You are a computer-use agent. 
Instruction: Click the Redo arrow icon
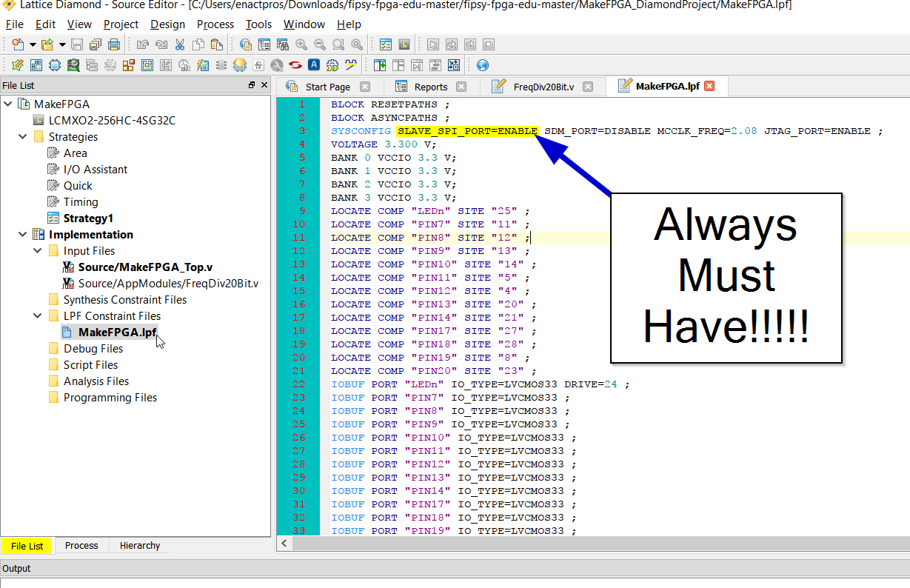click(x=161, y=44)
